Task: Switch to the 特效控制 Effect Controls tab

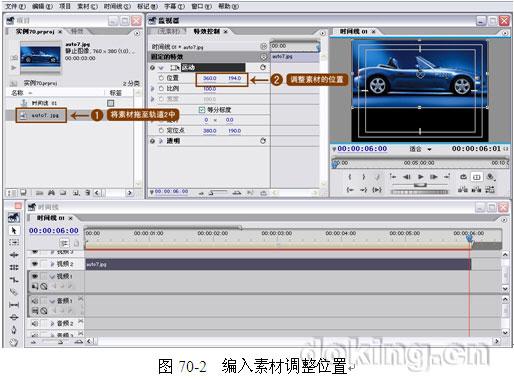Action: click(x=207, y=31)
